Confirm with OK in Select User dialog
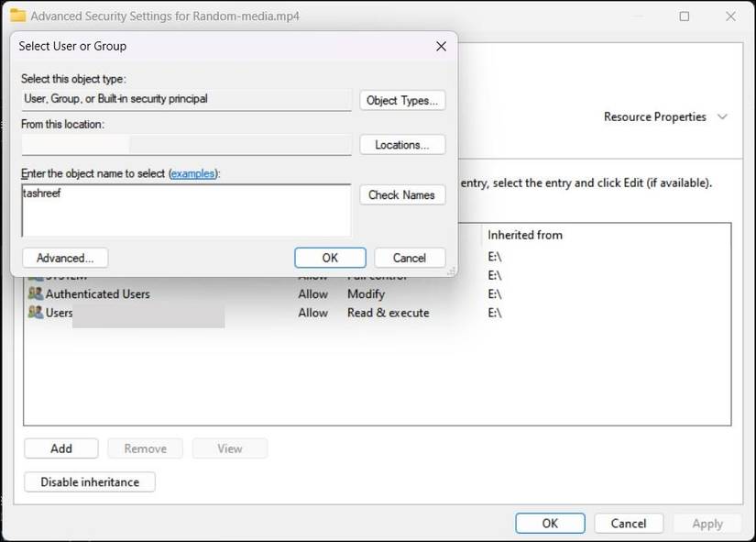The image size is (756, 542). coord(330,258)
